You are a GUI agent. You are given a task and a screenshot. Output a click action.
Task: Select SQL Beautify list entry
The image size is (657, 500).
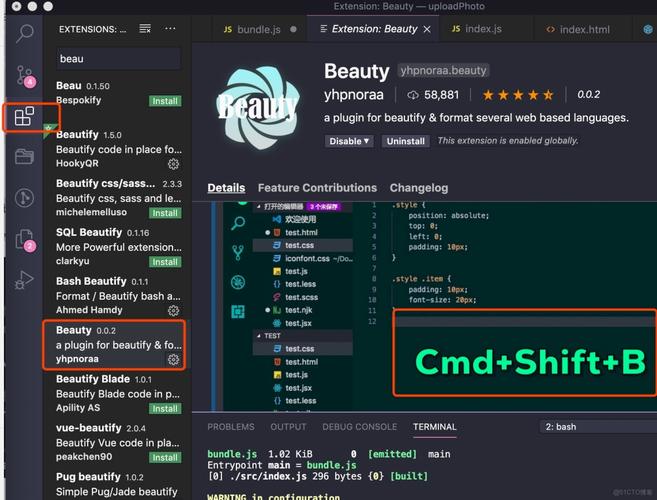coord(116,247)
